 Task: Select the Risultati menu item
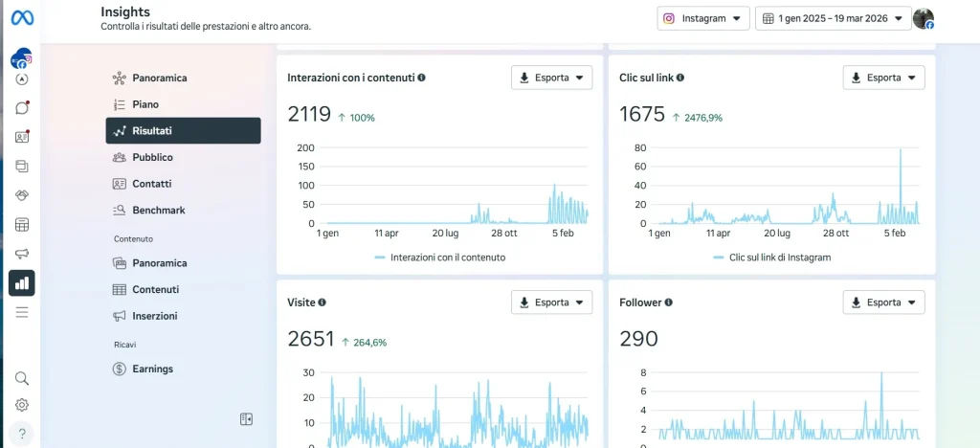point(183,130)
